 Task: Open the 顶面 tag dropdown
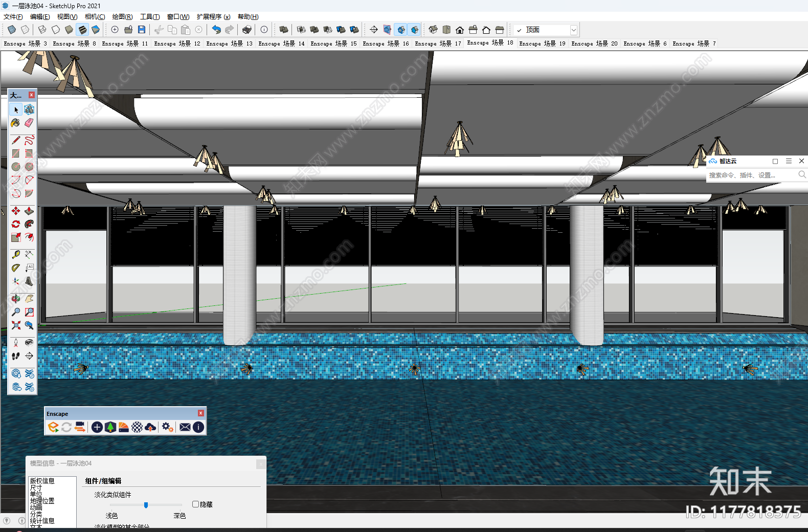pos(574,30)
